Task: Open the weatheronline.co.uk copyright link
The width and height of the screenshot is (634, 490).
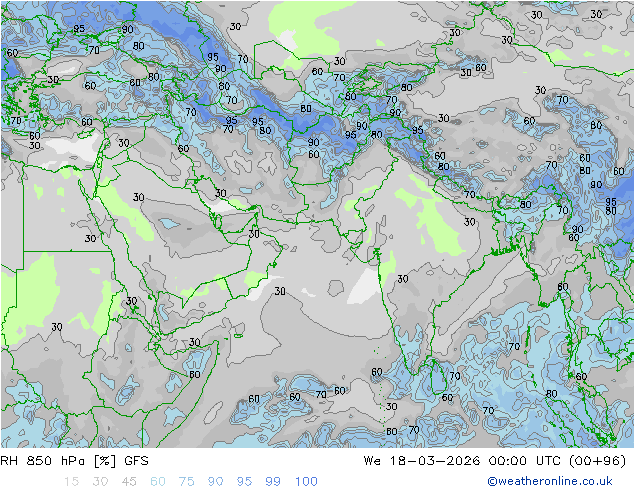Action: pyautogui.click(x=549, y=481)
